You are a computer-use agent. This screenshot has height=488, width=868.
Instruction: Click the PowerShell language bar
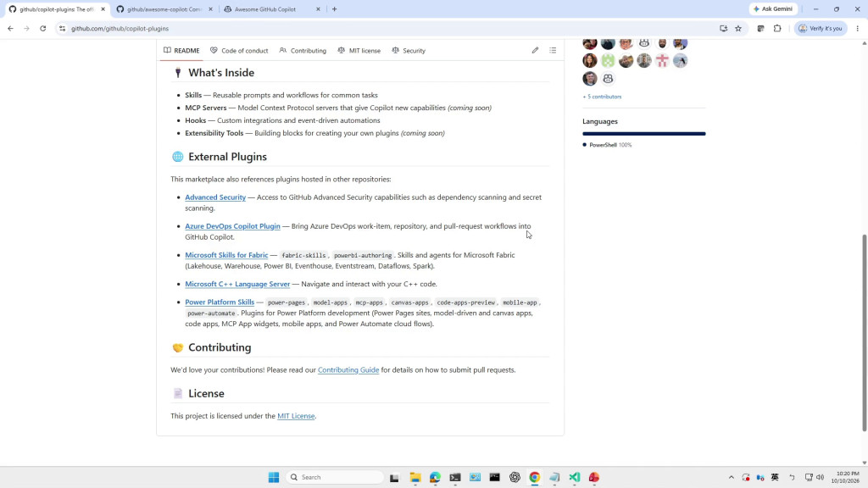pos(644,133)
